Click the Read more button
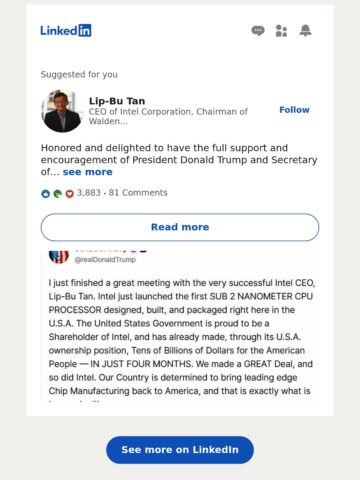Viewport: 360px width, 480px height. [180, 227]
